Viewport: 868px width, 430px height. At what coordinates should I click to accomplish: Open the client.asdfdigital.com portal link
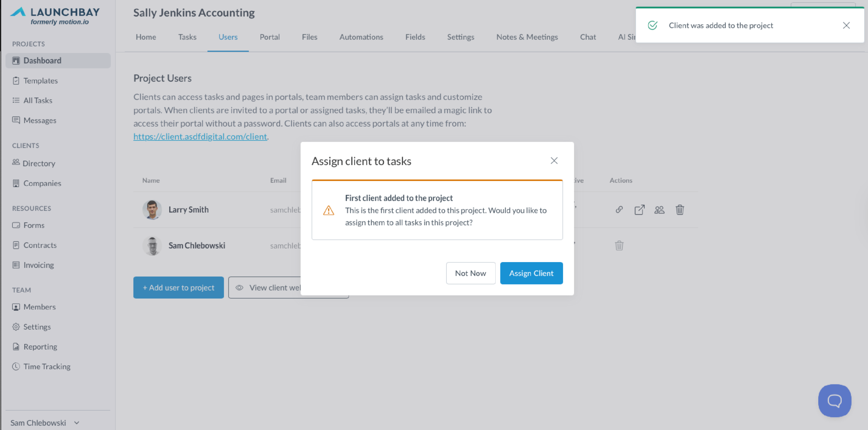(200, 136)
